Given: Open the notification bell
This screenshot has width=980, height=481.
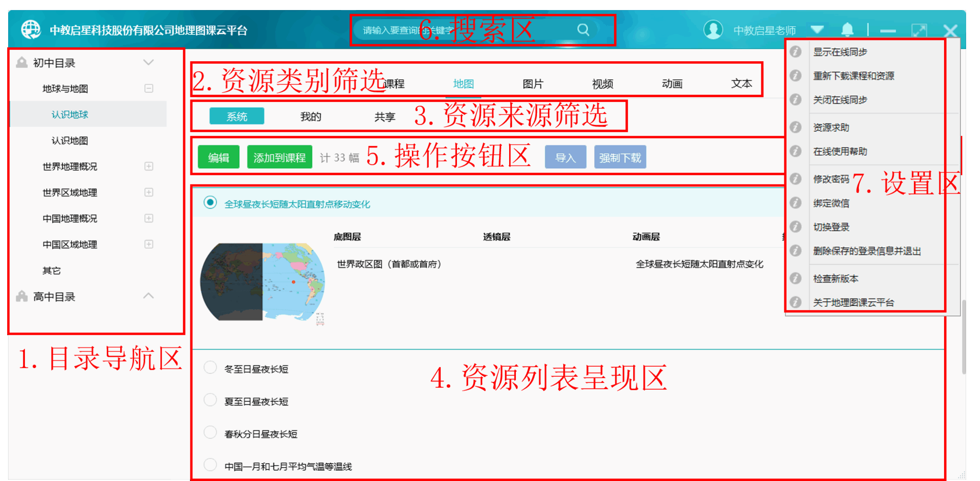Looking at the screenshot, I should click(x=847, y=30).
